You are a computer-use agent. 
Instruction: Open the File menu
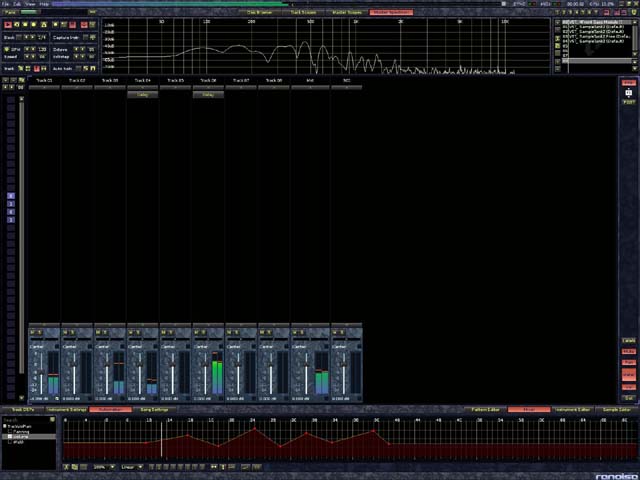tap(5, 4)
